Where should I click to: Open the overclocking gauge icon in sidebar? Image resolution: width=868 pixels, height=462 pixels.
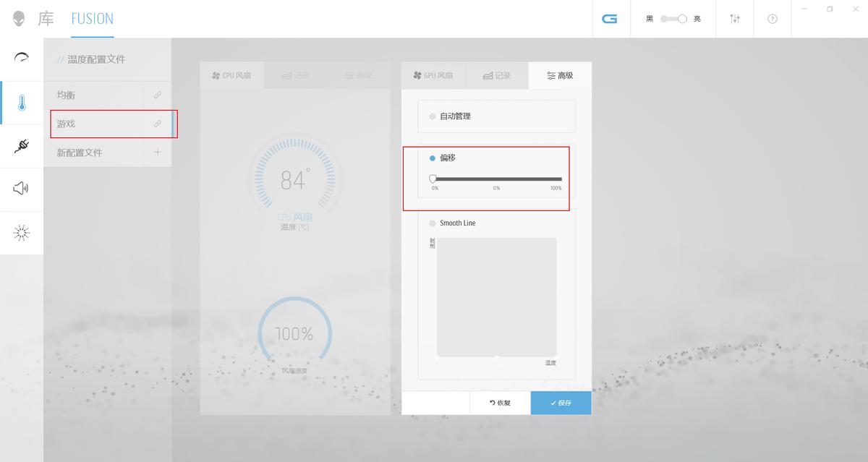coord(22,58)
